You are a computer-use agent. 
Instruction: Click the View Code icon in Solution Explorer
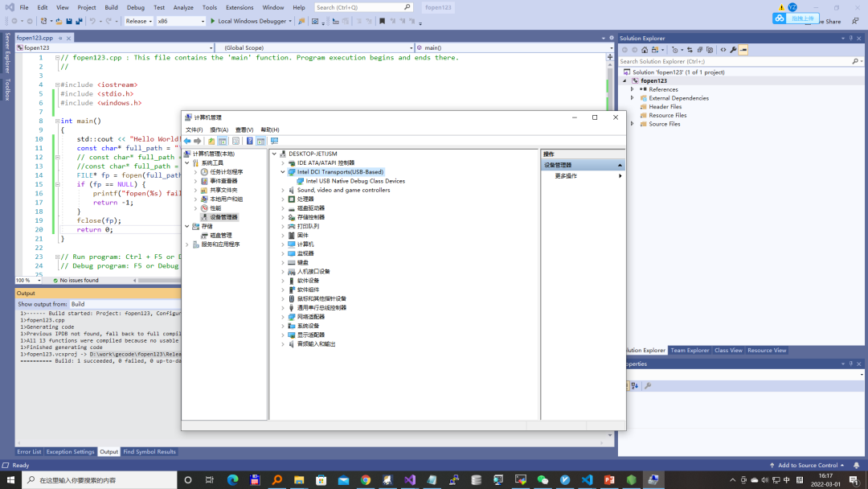tap(723, 50)
